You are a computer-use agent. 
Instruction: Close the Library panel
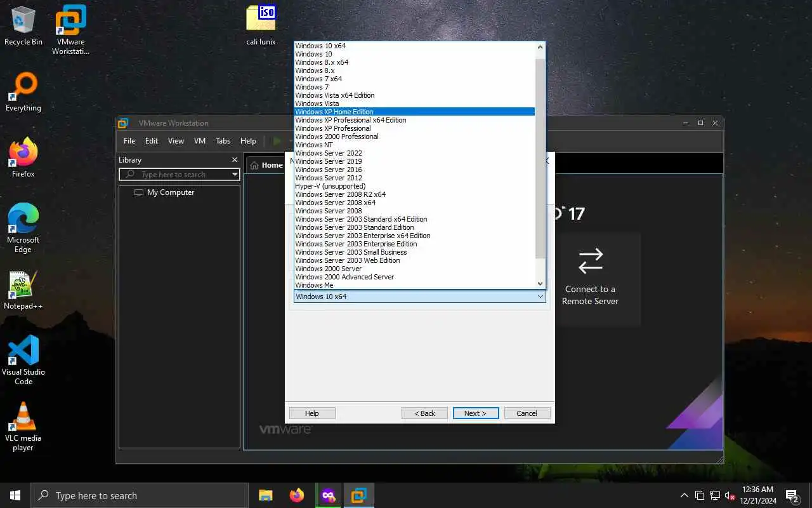[x=235, y=160]
